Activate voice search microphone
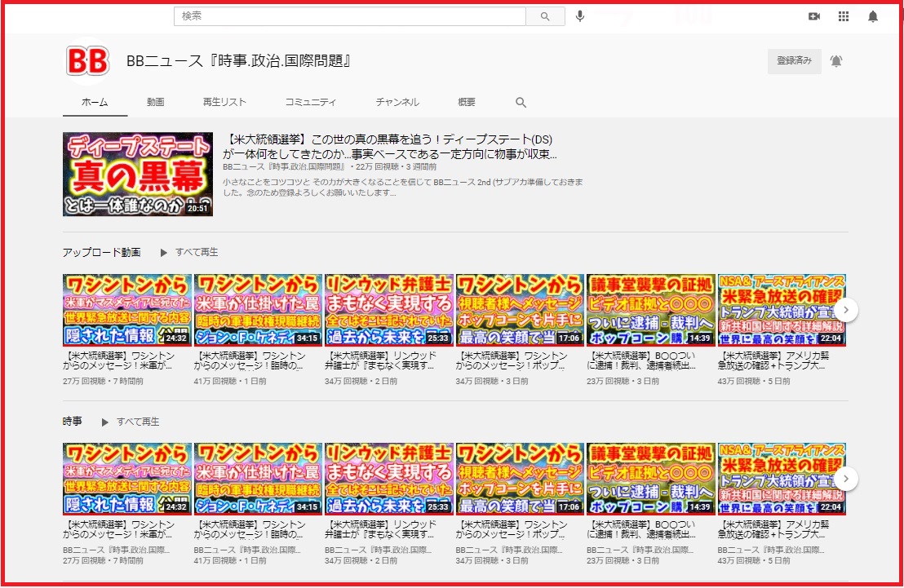904x588 pixels. tap(580, 16)
